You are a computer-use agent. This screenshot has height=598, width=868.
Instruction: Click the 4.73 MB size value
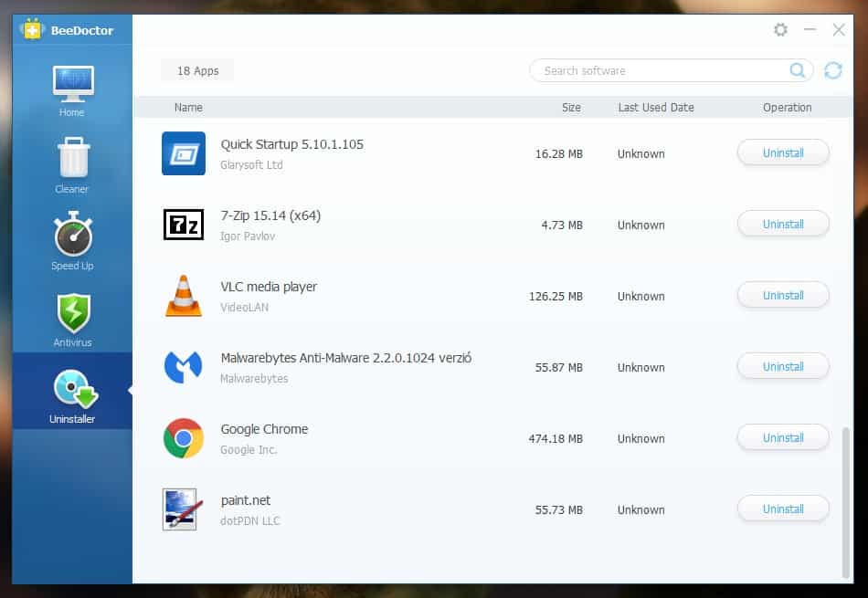tap(562, 226)
